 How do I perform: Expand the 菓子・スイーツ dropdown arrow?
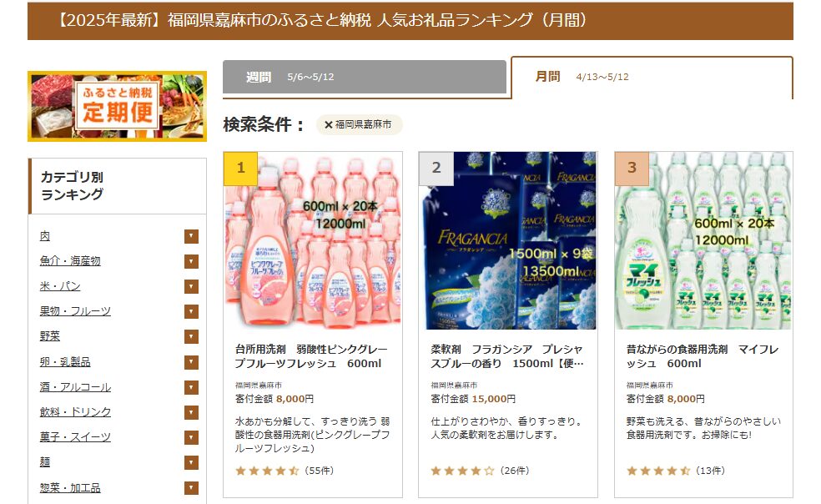pos(191,437)
